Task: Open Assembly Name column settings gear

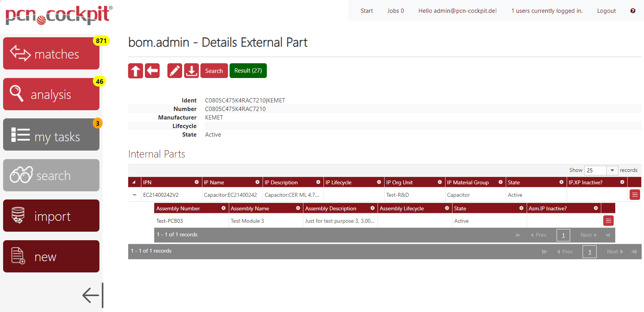Action: point(298,208)
